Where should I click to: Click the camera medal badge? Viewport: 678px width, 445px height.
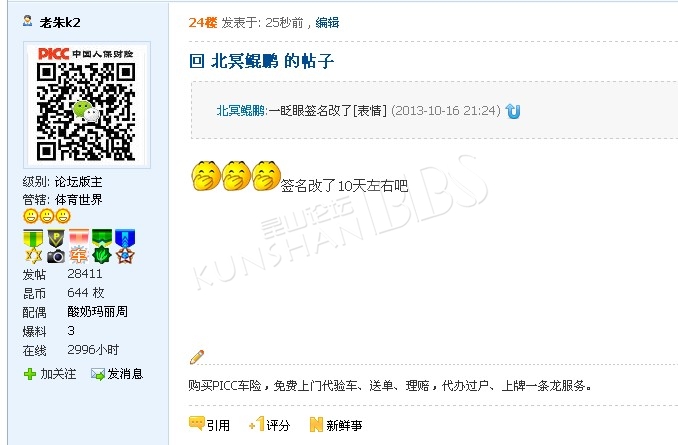point(56,247)
